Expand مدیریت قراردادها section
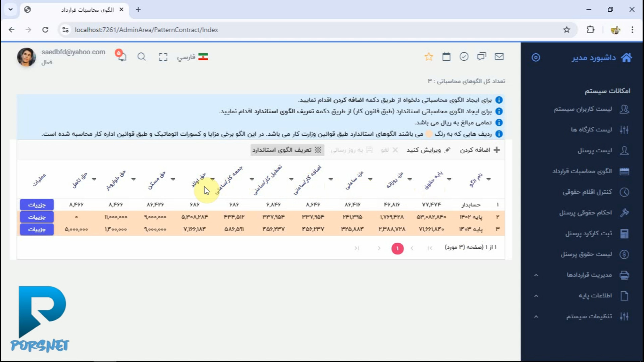 click(582, 275)
